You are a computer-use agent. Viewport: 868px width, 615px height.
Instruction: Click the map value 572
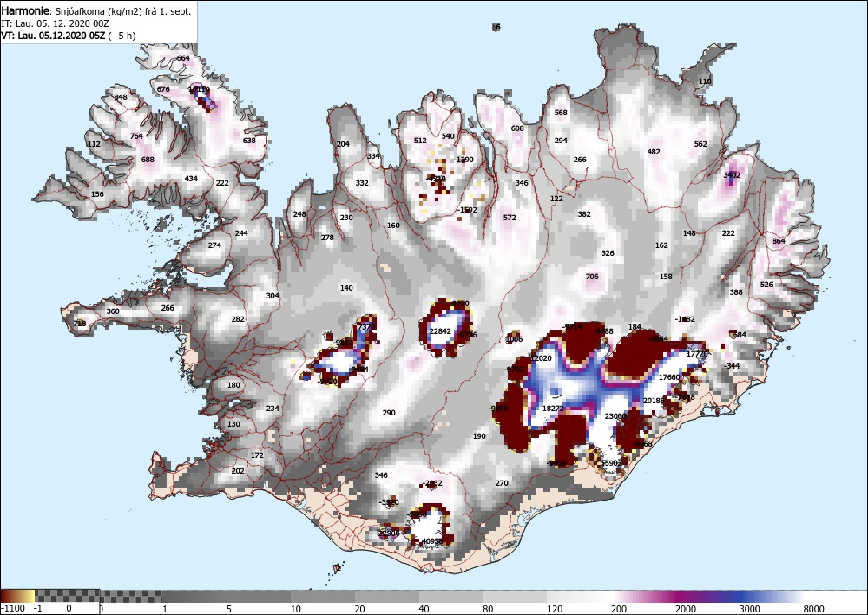point(510,218)
